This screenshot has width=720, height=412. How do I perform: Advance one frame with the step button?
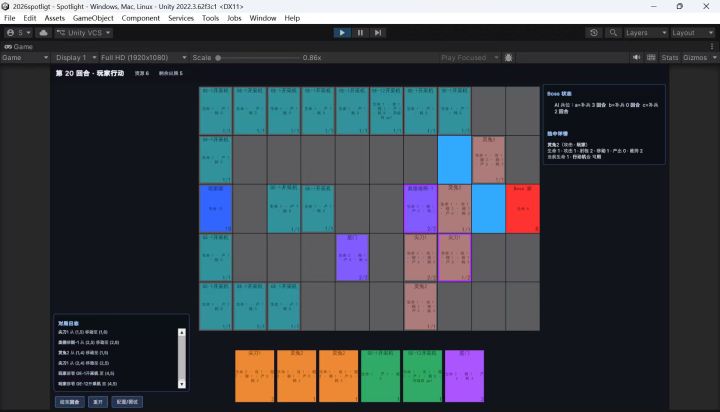pos(377,33)
